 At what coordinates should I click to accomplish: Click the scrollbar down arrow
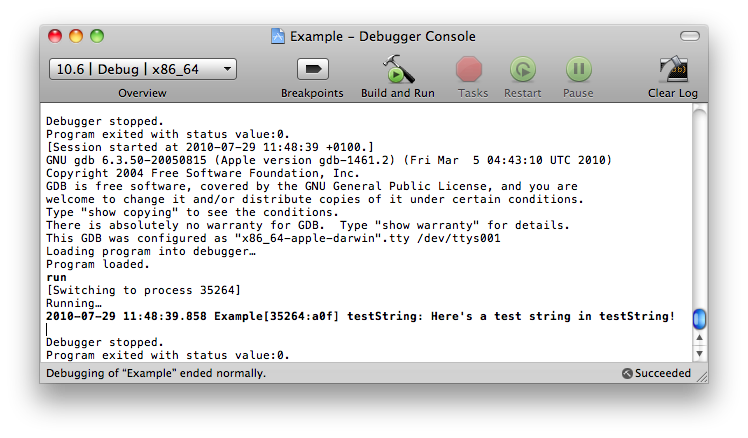click(x=699, y=354)
